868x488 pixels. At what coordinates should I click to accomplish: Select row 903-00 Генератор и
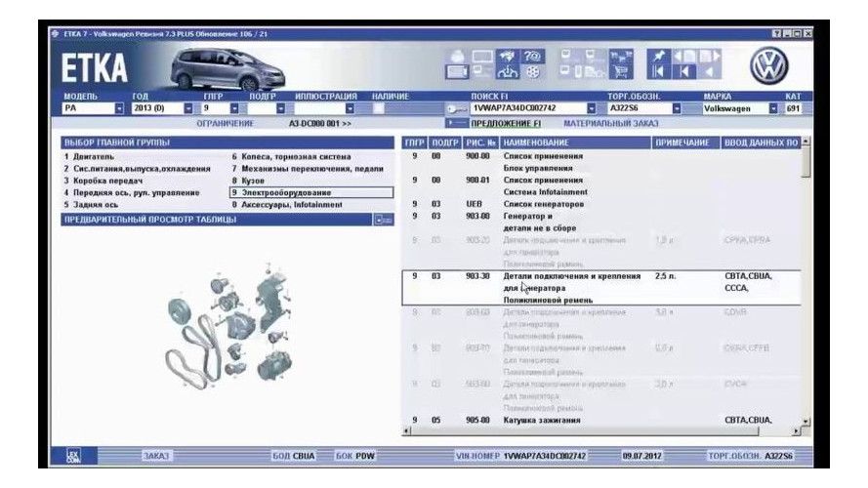(x=601, y=222)
